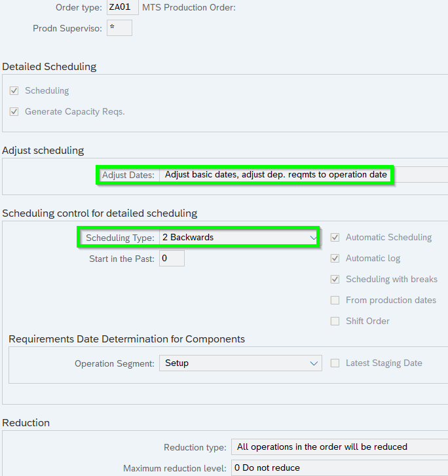
Task: Open the Maximum reduction level dropdown
Action: coord(339,468)
